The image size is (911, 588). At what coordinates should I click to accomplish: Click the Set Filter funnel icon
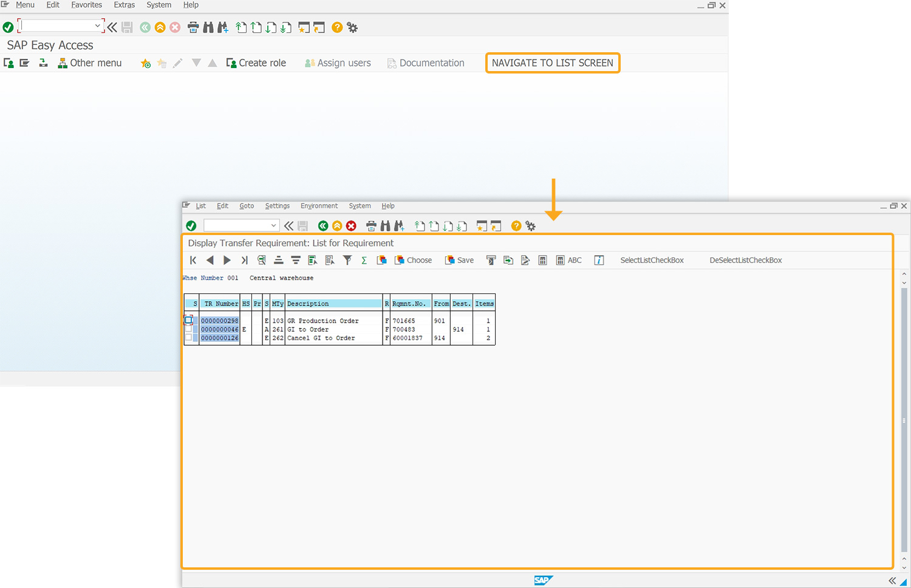coord(347,260)
